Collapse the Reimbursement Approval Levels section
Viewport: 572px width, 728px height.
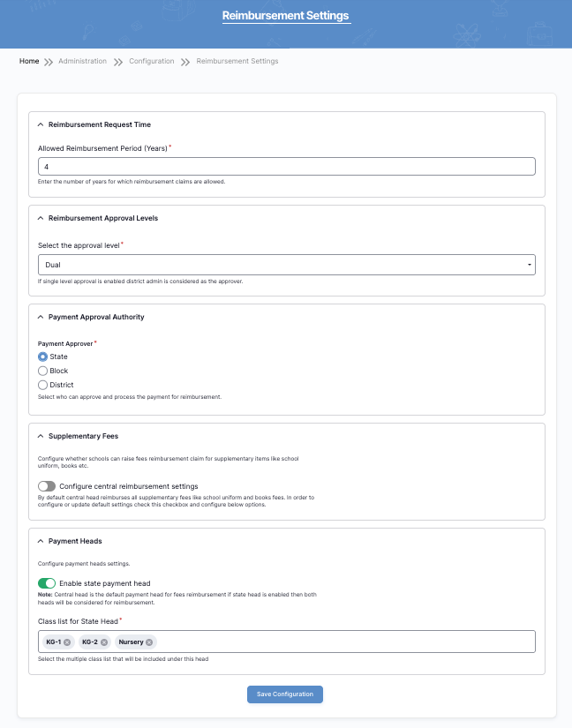click(41, 218)
